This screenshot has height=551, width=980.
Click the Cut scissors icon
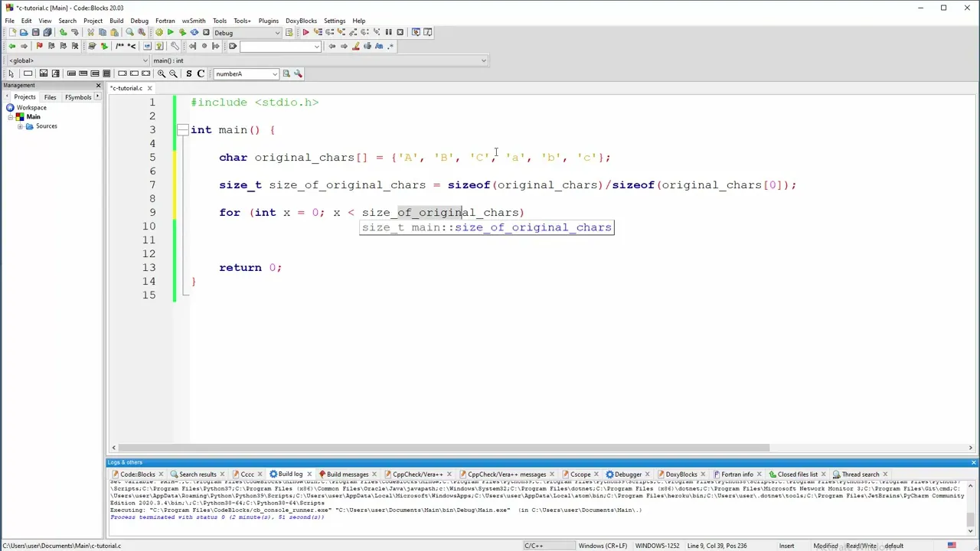click(90, 32)
